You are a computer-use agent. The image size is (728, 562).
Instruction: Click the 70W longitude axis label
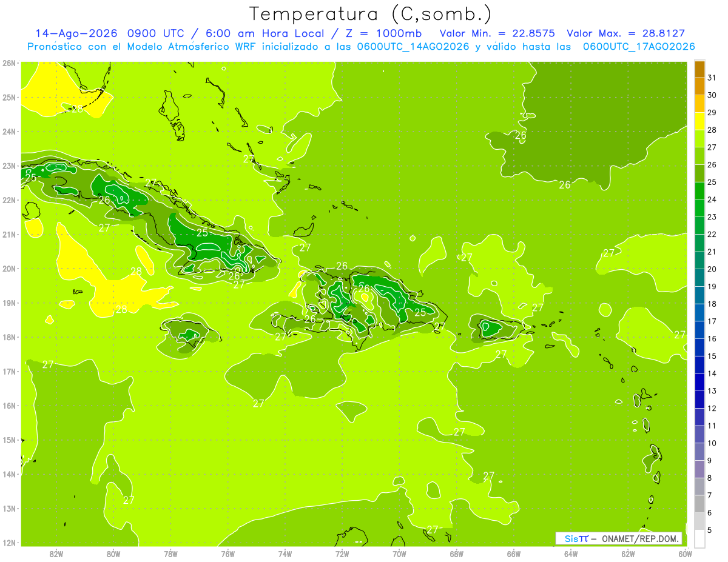point(399,554)
